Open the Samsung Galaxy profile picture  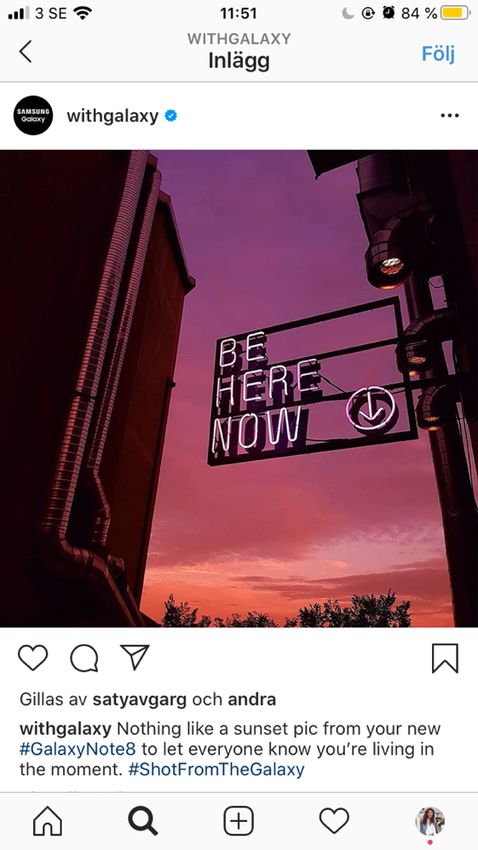(33, 115)
